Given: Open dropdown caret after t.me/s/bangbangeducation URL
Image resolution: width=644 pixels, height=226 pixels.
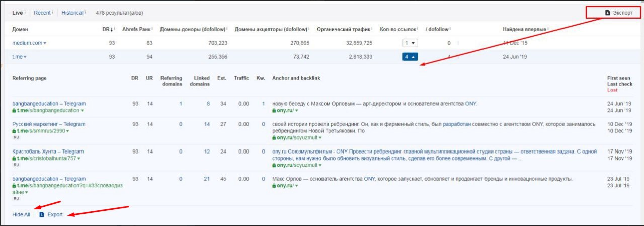Looking at the screenshot, I should coord(83,111).
